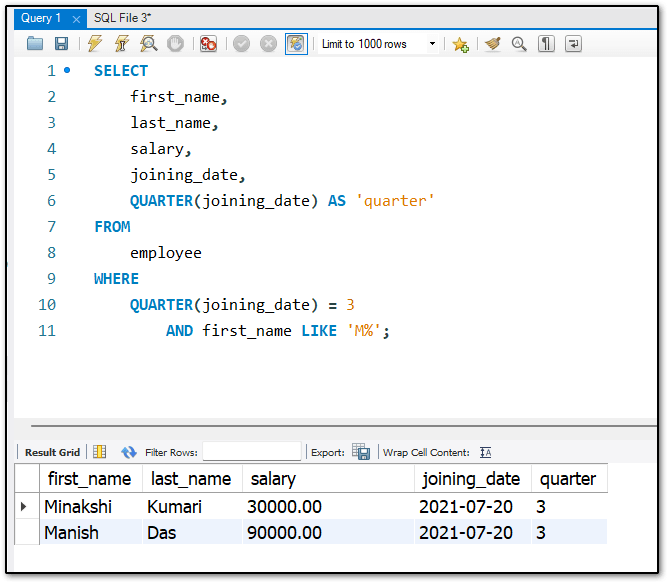Toggle invisible characters pilcrow icon

pos(546,43)
